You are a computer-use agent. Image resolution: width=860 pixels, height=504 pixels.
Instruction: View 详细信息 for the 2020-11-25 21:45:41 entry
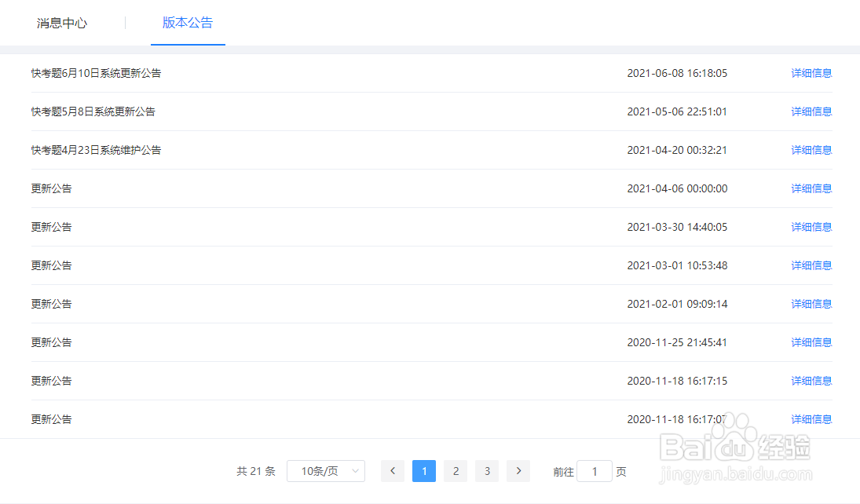click(811, 342)
